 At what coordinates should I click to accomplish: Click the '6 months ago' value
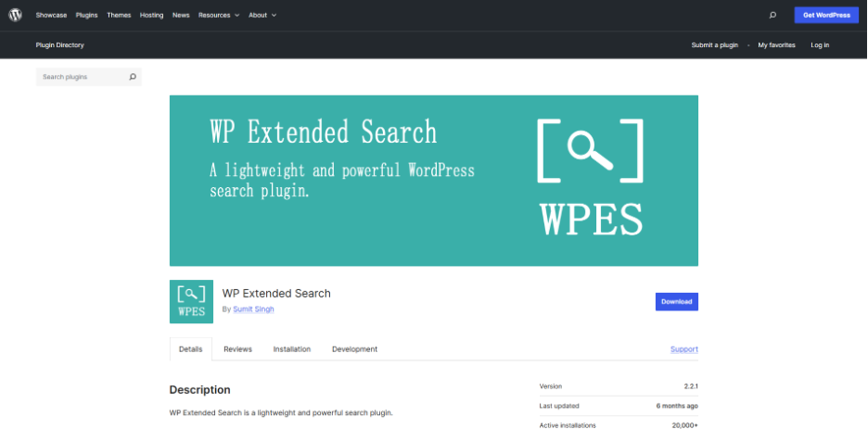(677, 406)
